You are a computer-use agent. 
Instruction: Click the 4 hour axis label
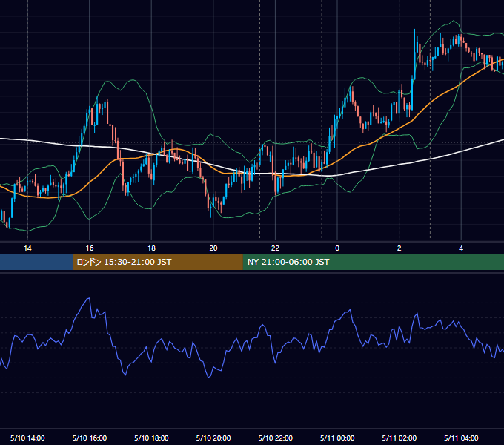pos(461,248)
